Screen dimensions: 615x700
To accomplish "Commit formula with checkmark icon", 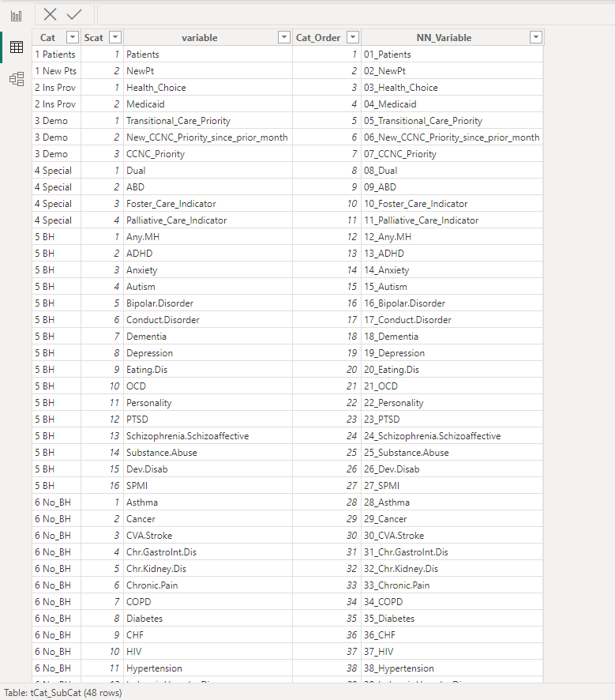I will (74, 14).
